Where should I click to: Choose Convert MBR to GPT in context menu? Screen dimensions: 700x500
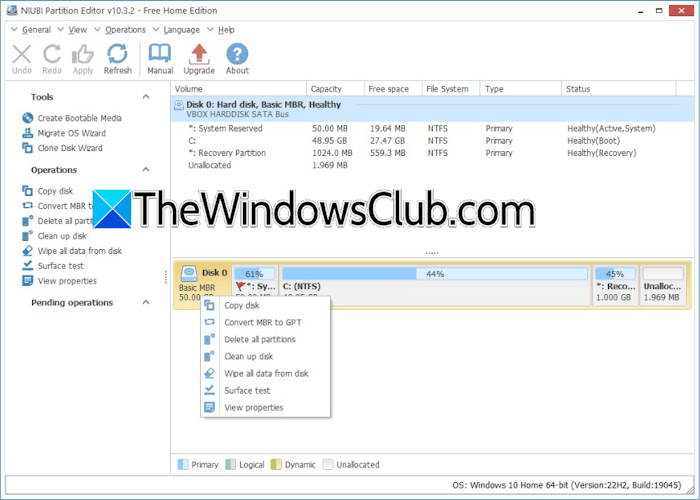(266, 322)
